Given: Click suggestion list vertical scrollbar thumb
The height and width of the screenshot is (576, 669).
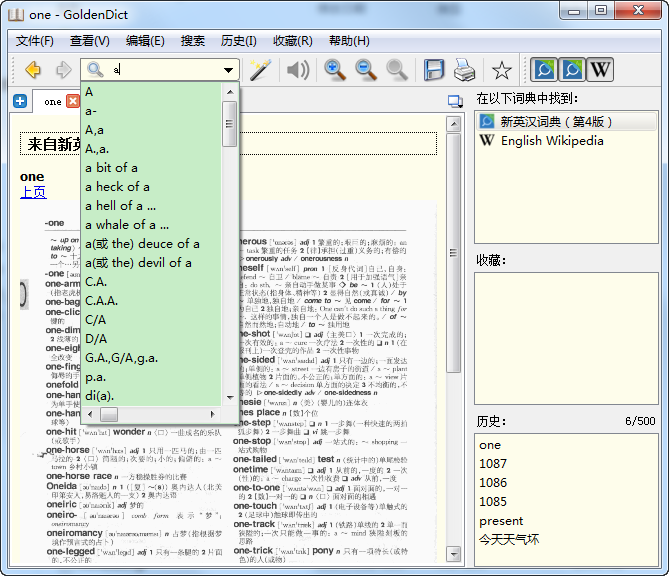Looking at the screenshot, I should click(230, 124).
